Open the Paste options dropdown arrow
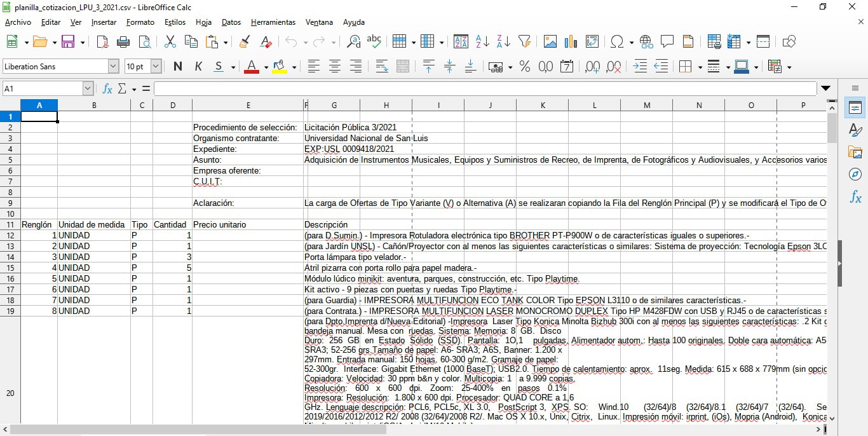Image resolution: width=868 pixels, height=436 pixels. coord(225,43)
